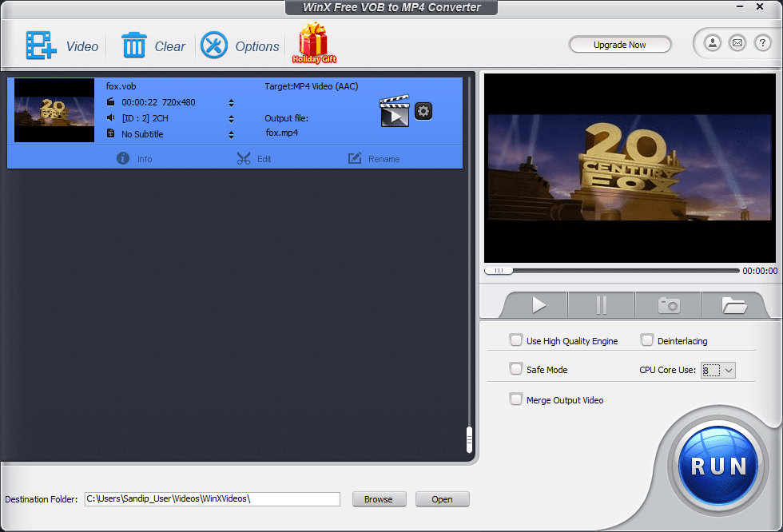Click the user account icon
Screen dimensions: 783x532
tap(713, 43)
